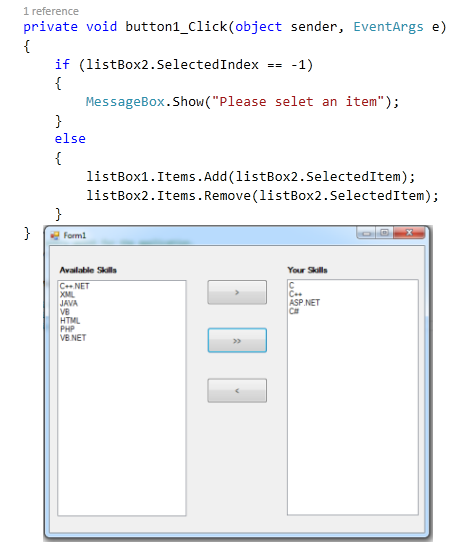Select XML in Available Skills list
Image resolution: width=459 pixels, height=543 pixels.
67,295
